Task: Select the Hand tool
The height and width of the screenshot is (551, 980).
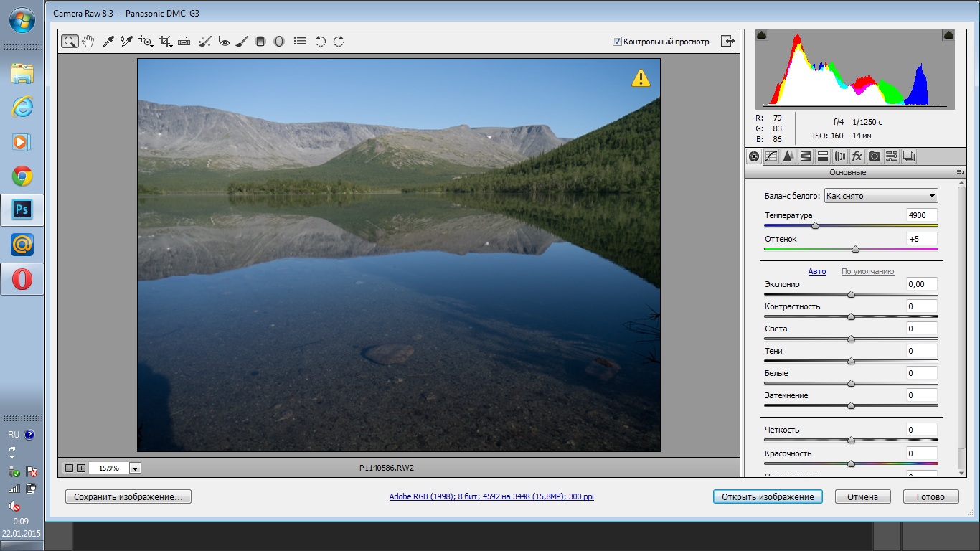Action: coord(88,42)
